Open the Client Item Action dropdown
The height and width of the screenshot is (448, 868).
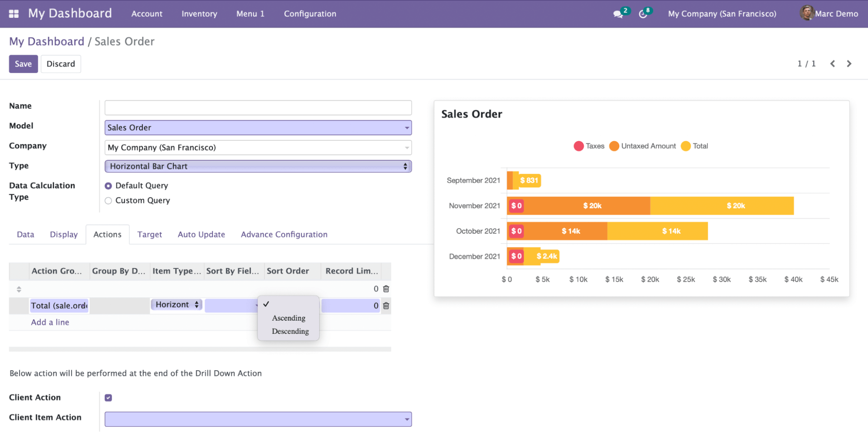(258, 419)
